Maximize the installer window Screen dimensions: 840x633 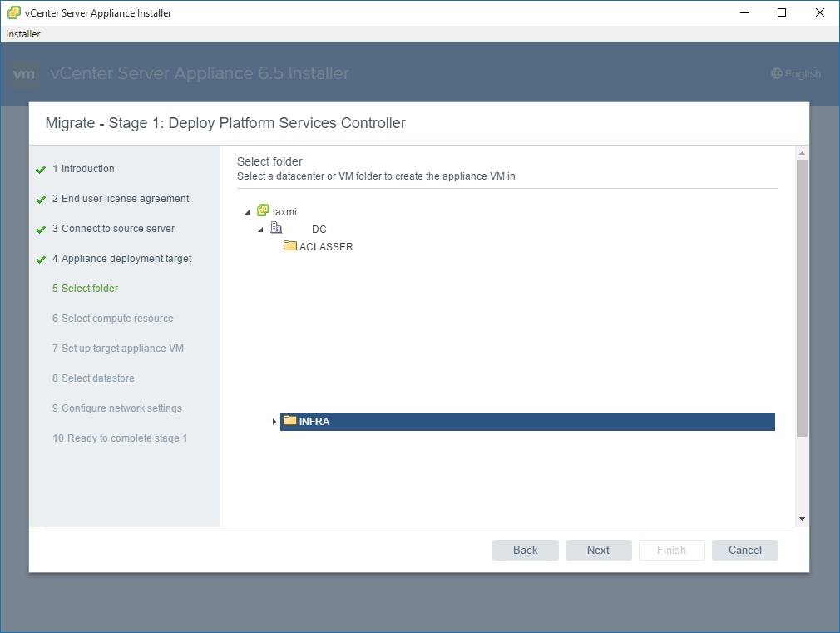(x=782, y=12)
